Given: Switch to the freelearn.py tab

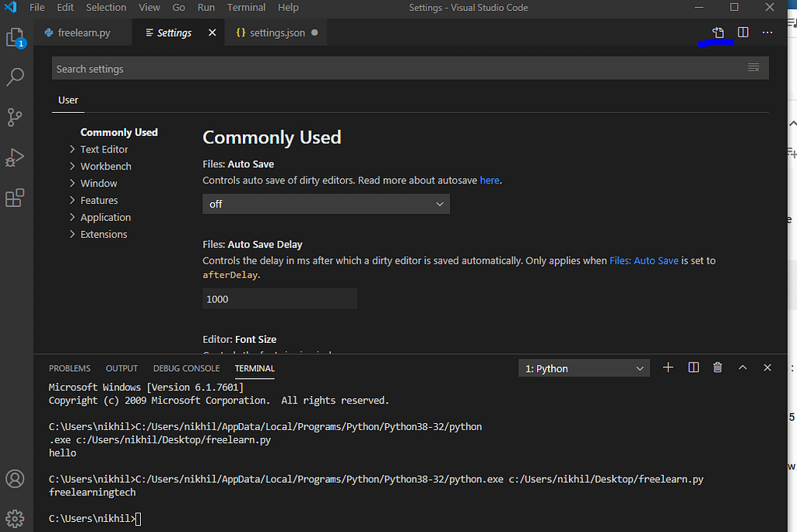Looking at the screenshot, I should tap(83, 33).
